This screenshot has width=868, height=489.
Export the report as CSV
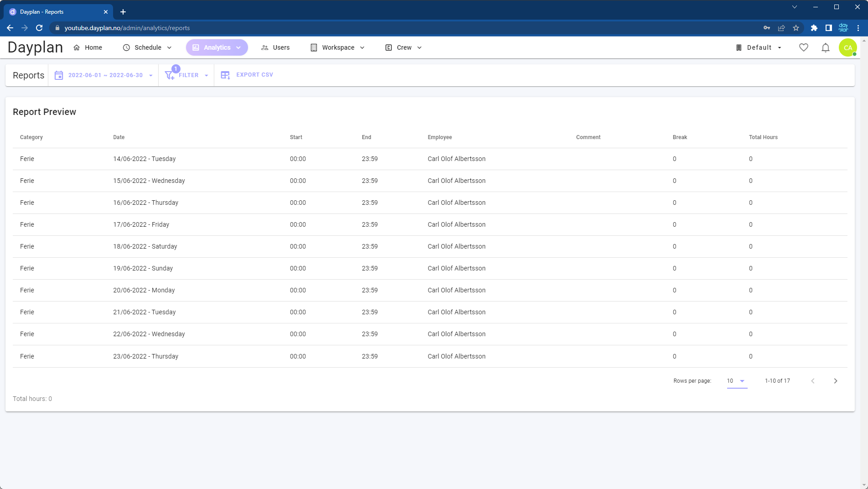pos(247,75)
